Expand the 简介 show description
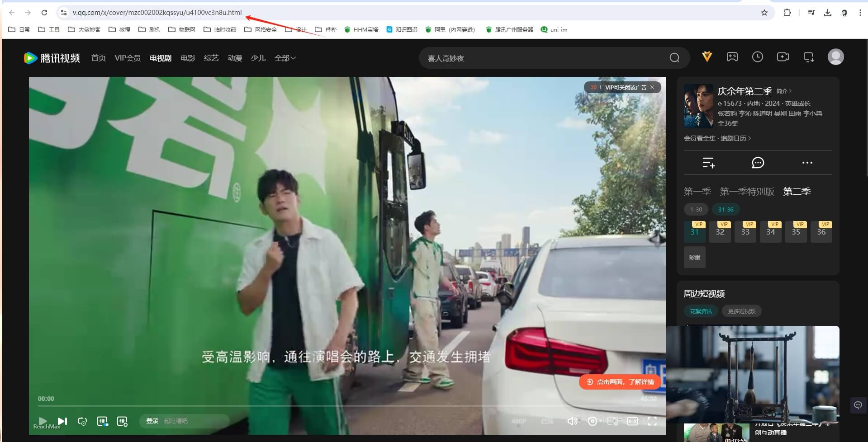This screenshot has height=442, width=868. click(x=784, y=91)
